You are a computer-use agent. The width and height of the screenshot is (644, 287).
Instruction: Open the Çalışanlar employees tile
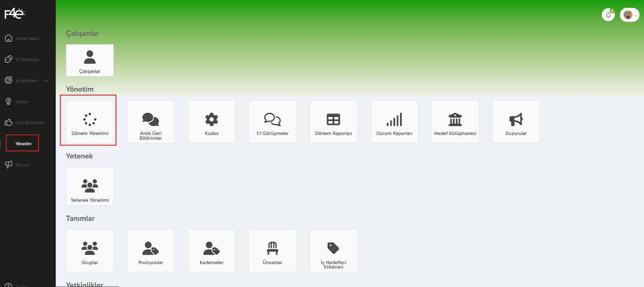point(90,60)
